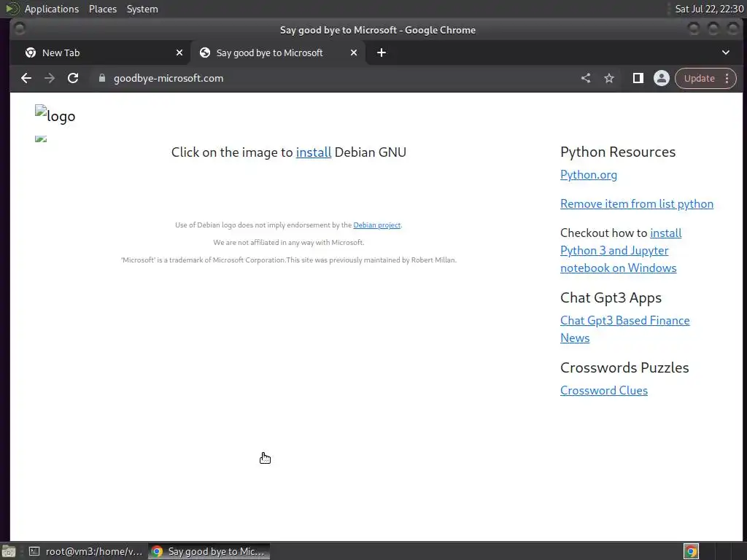Viewport: 747px width, 560px height.
Task: Open the Python.org link
Action: pyautogui.click(x=589, y=175)
